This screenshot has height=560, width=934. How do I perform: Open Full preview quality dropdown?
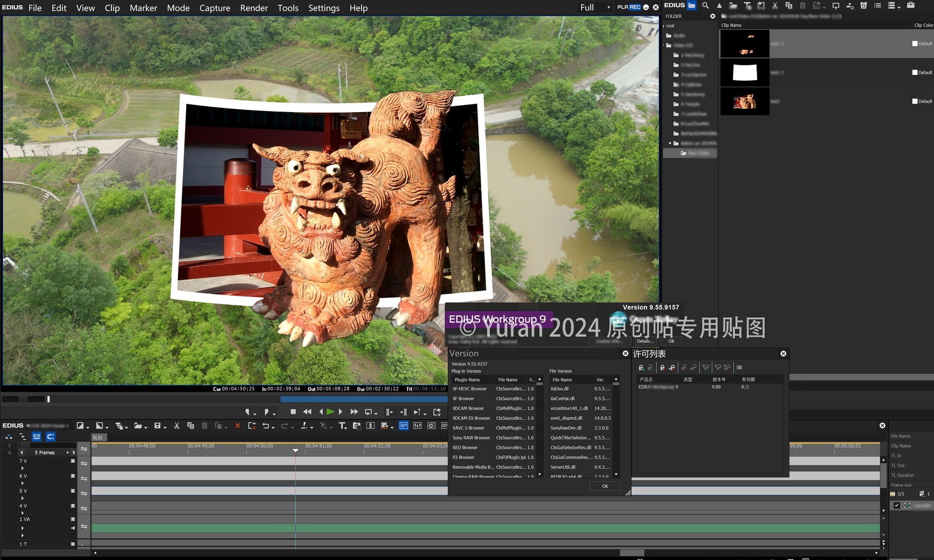[609, 8]
